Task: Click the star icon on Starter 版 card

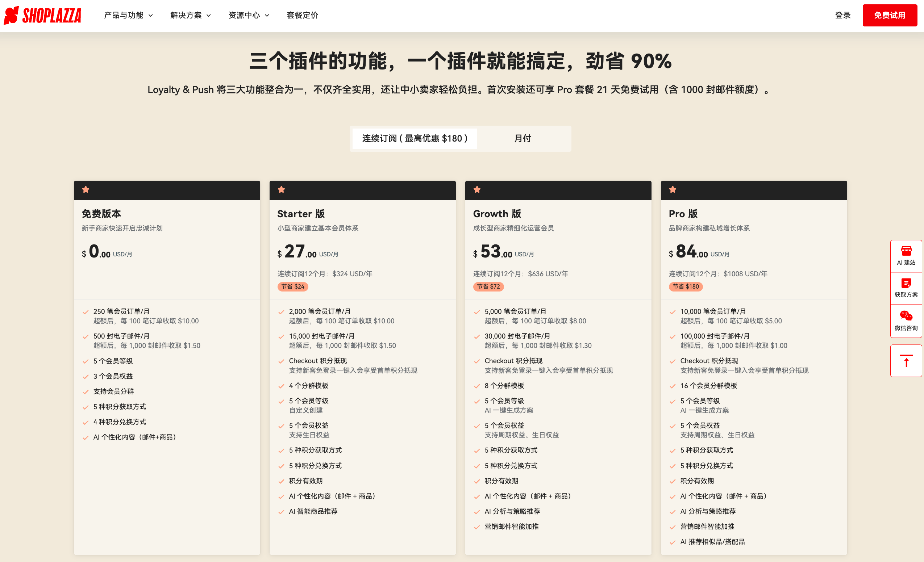Action: pyautogui.click(x=281, y=190)
